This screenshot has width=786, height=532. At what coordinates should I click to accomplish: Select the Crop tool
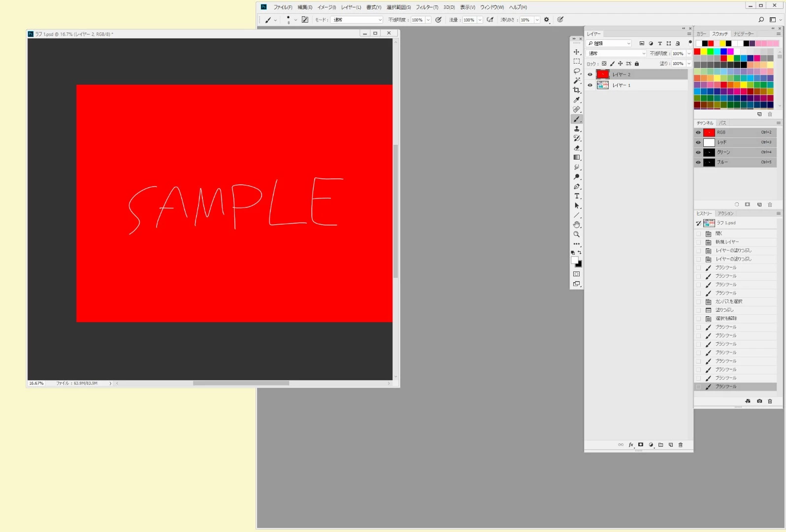pyautogui.click(x=576, y=90)
